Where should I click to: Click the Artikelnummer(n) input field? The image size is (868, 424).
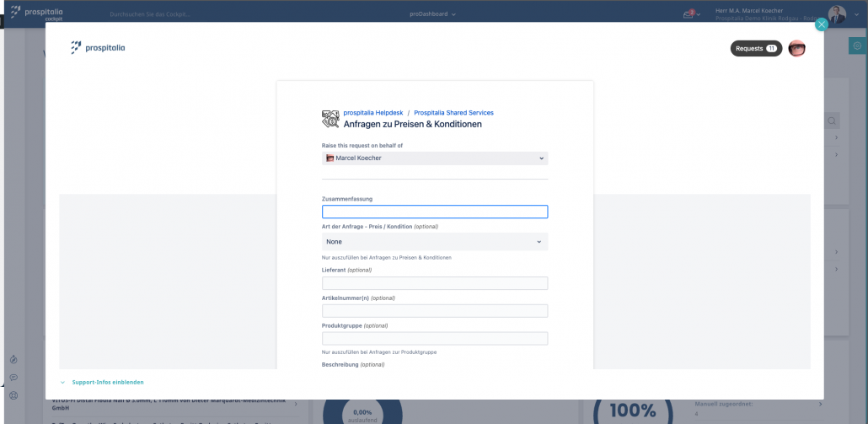(435, 311)
